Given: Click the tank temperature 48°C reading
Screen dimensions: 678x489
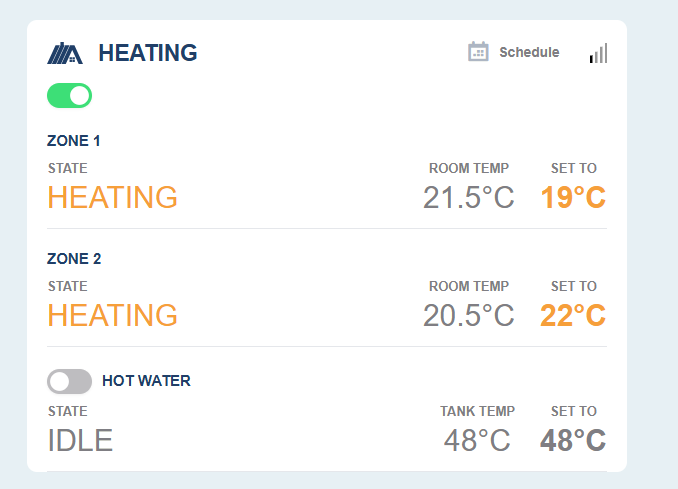Looking at the screenshot, I should point(477,440).
